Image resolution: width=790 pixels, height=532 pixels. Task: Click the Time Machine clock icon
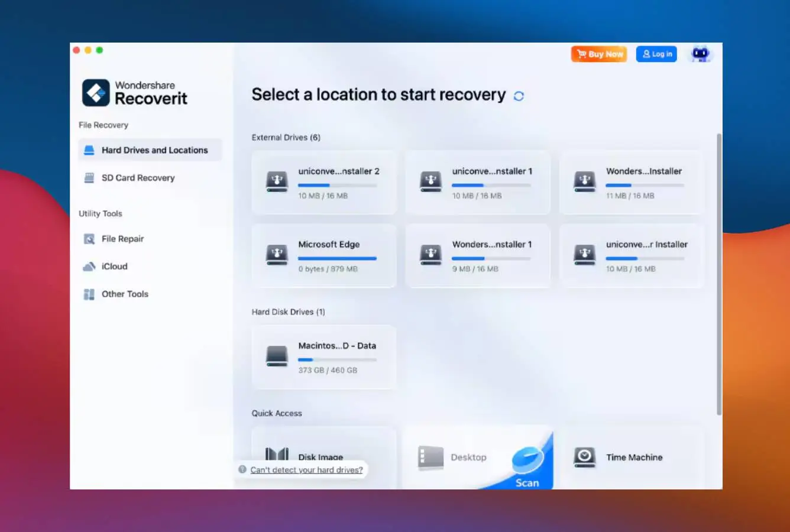[585, 457]
